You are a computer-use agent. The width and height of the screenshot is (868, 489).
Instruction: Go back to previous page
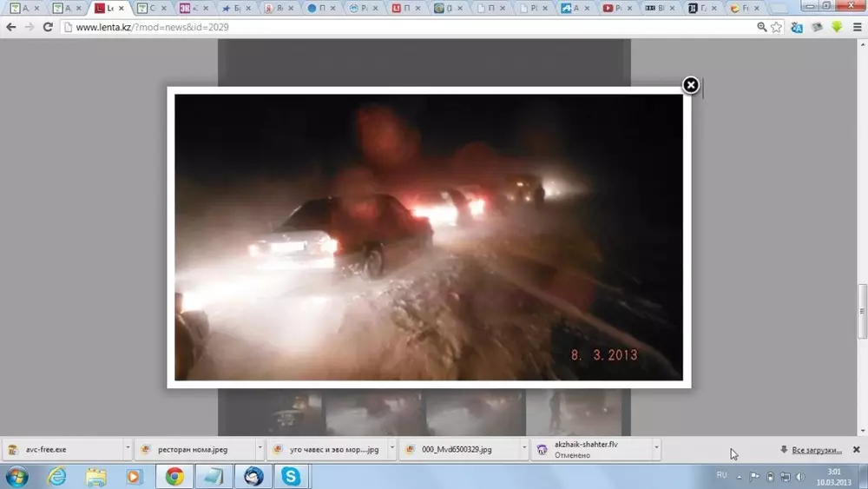tap(11, 27)
